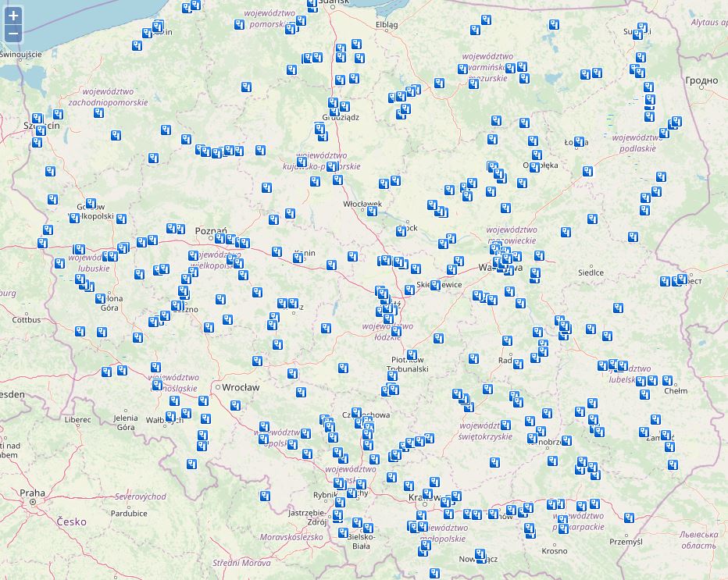Click the camera marker on the Konin label
728x580 pixels.
click(x=298, y=258)
